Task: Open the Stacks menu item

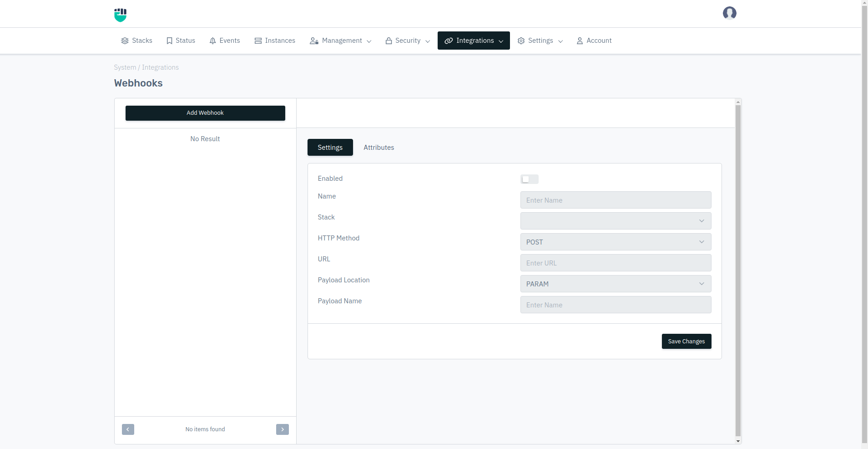Action: [x=136, y=41]
